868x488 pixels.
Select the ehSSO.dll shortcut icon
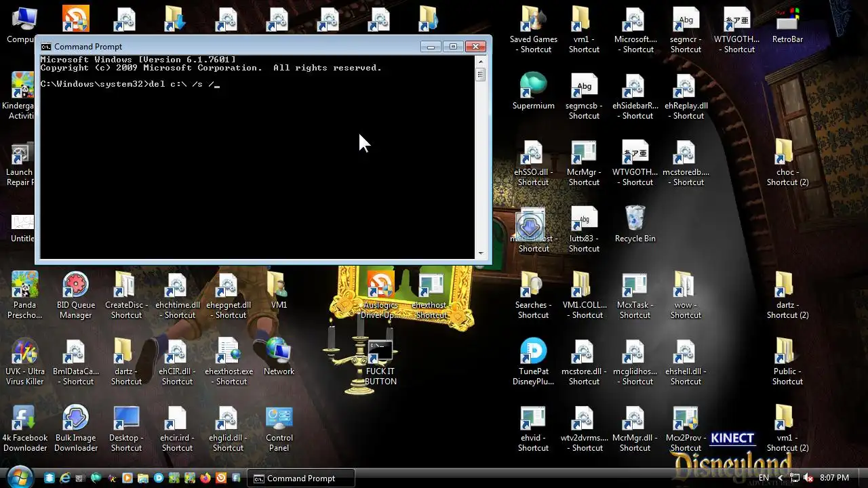(x=534, y=163)
